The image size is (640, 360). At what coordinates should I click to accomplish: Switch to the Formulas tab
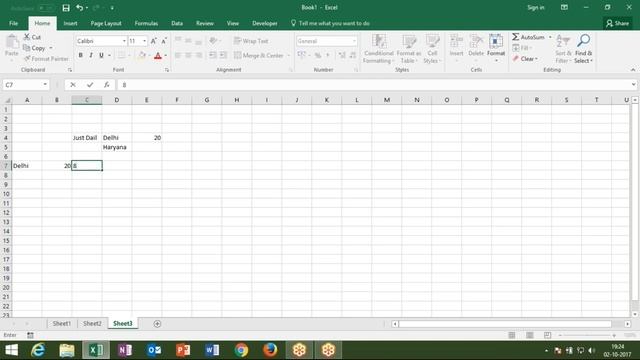click(x=146, y=23)
